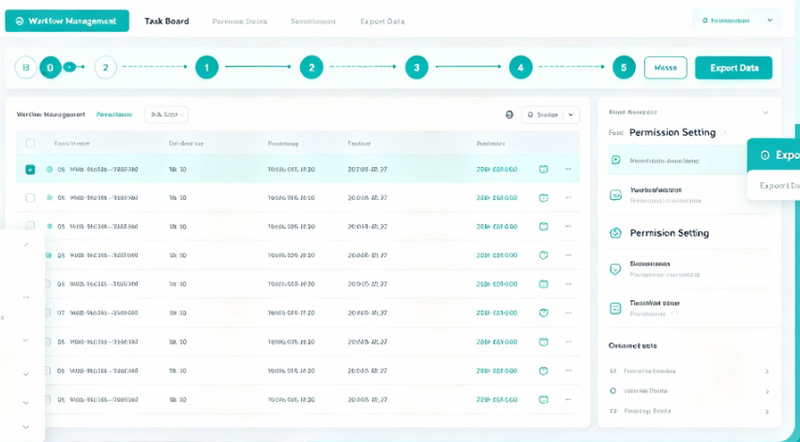Click the outlined button beside Export Data
Image resolution: width=800 pixels, height=442 pixels.
tap(665, 68)
